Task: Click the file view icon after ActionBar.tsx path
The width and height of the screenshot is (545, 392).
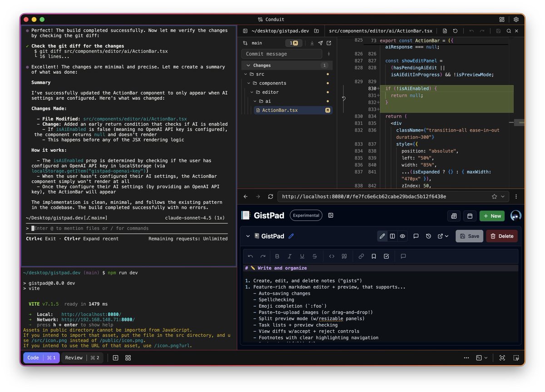Action: tap(445, 31)
